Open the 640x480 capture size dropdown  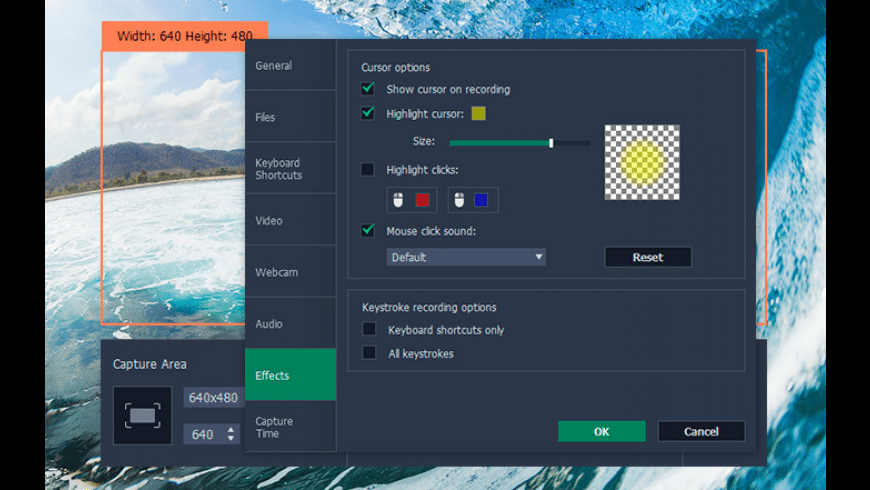[x=214, y=397]
